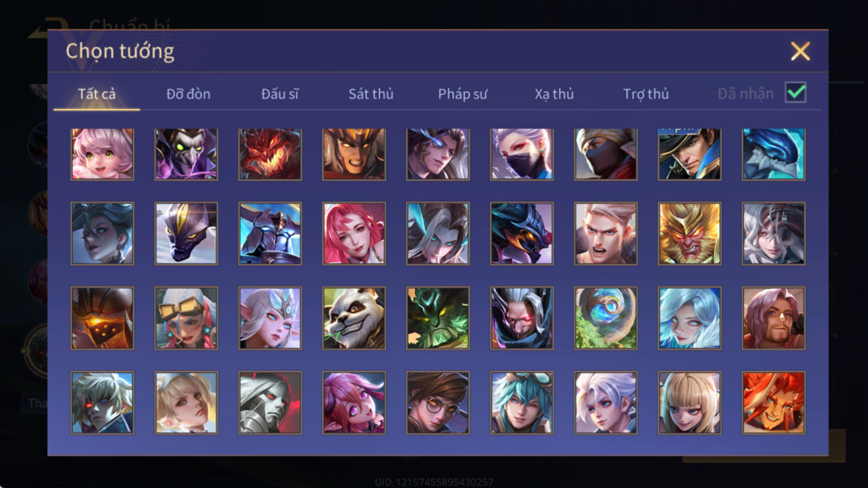Select the swirling blue orb hero portrait
Viewport: 868px width, 488px height.
605,318
